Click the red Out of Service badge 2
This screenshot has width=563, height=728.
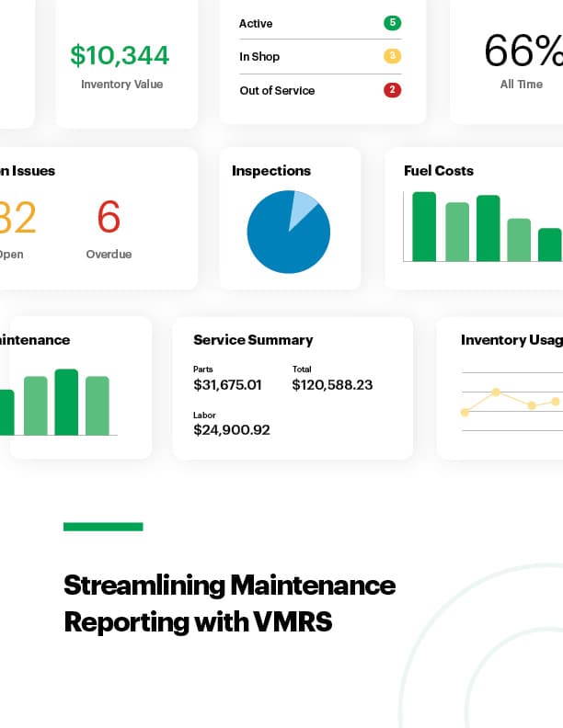click(x=392, y=89)
